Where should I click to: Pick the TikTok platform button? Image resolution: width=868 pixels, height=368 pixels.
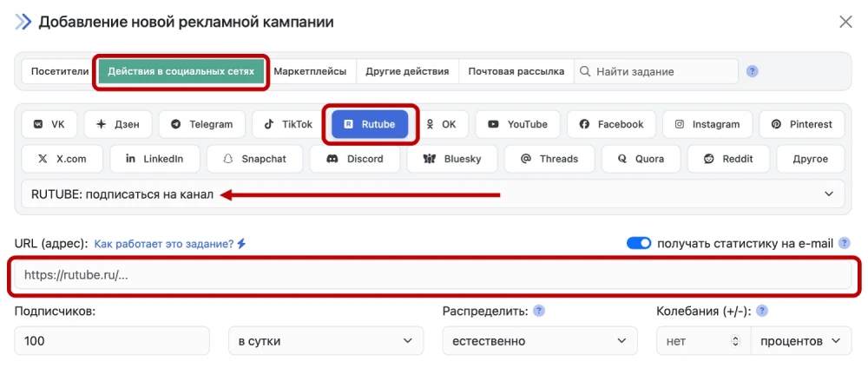click(288, 124)
